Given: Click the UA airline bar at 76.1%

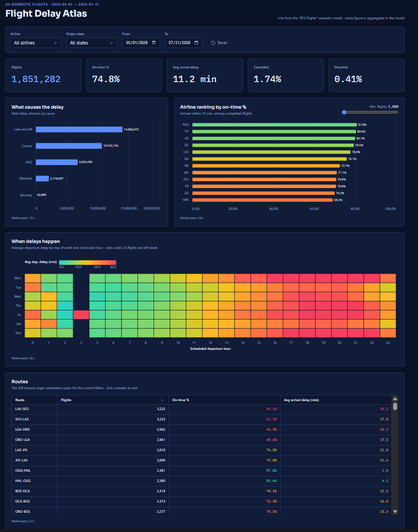Looking at the screenshot, I should pyautogui.click(x=270, y=159).
